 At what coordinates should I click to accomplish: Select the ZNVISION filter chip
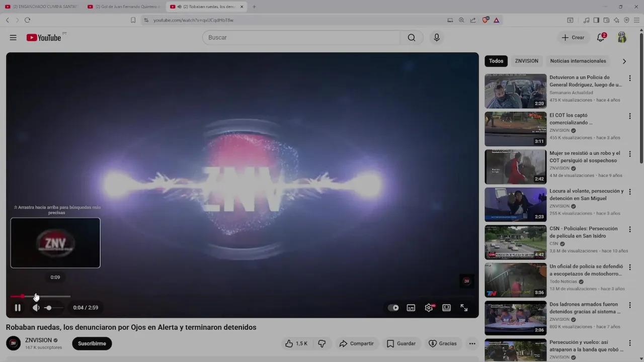(526, 61)
